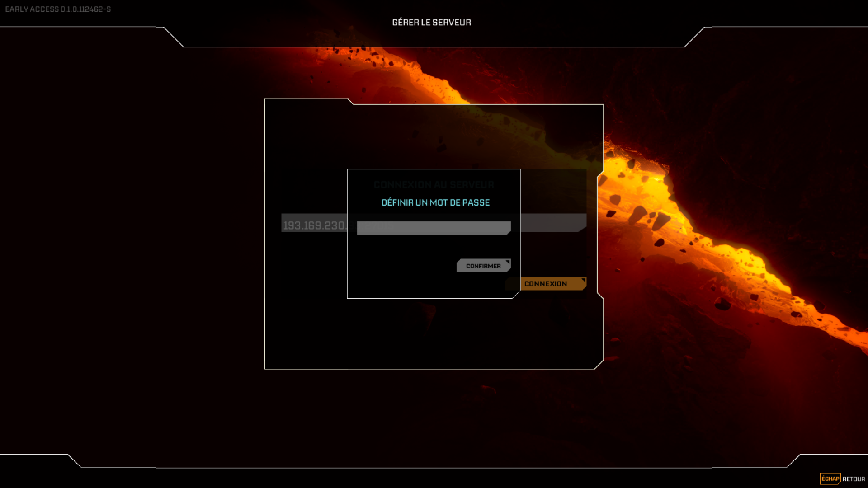Click the ÉCHAP key icon
Screen dimensions: 868x488
pyautogui.click(x=830, y=479)
